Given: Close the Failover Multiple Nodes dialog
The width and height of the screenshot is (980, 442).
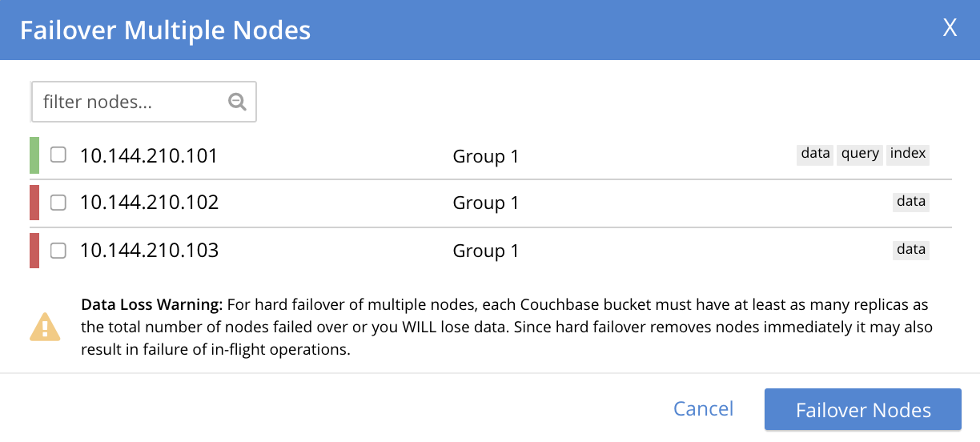Looking at the screenshot, I should point(950,29).
